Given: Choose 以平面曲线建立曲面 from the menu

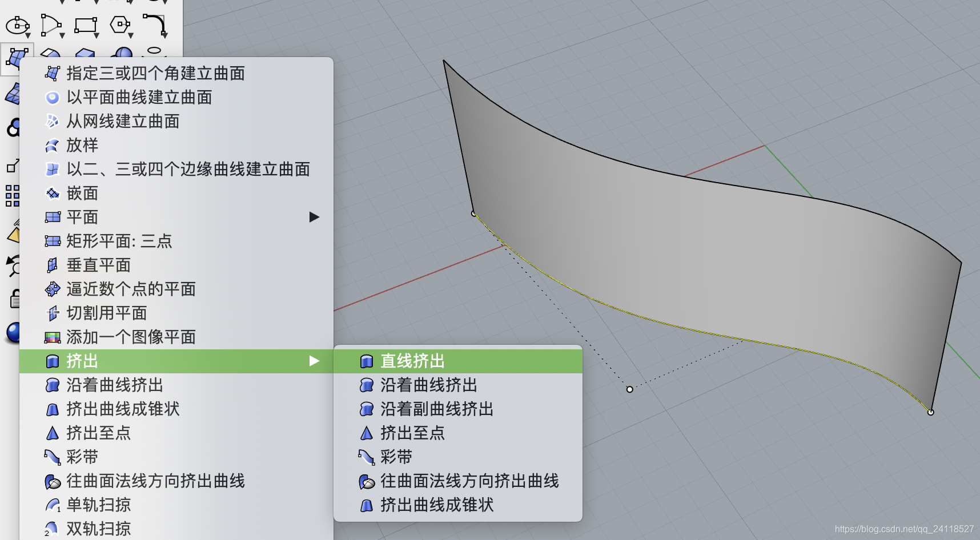Looking at the screenshot, I should pos(176,97).
